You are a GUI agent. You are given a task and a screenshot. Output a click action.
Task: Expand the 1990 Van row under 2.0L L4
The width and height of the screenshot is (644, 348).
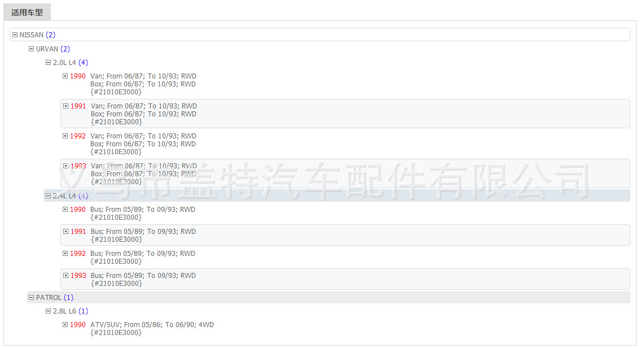pos(65,76)
